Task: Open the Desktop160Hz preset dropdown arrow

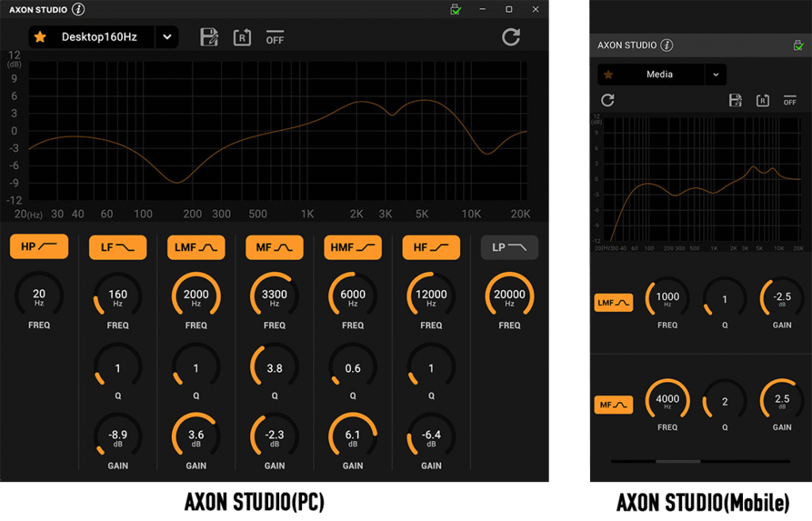Action: click(x=167, y=36)
